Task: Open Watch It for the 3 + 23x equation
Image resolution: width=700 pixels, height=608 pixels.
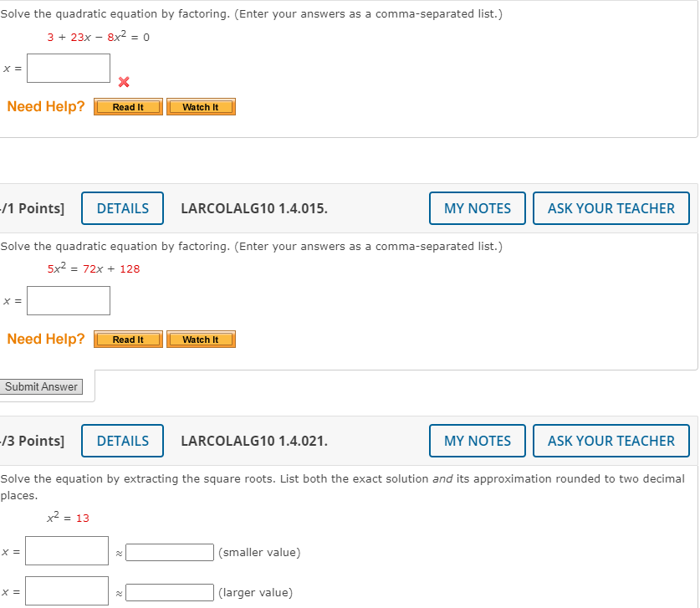Action: click(x=201, y=107)
